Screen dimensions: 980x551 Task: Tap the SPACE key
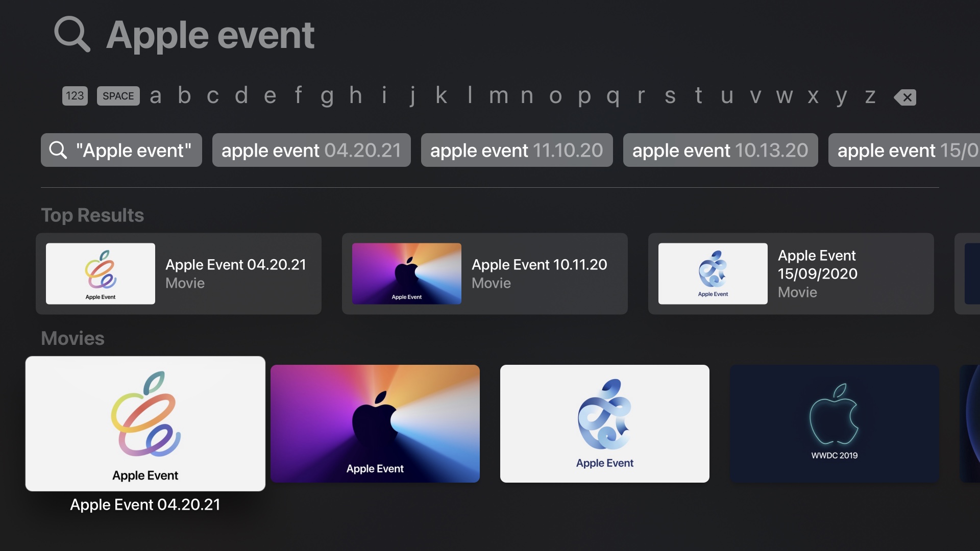pyautogui.click(x=118, y=96)
